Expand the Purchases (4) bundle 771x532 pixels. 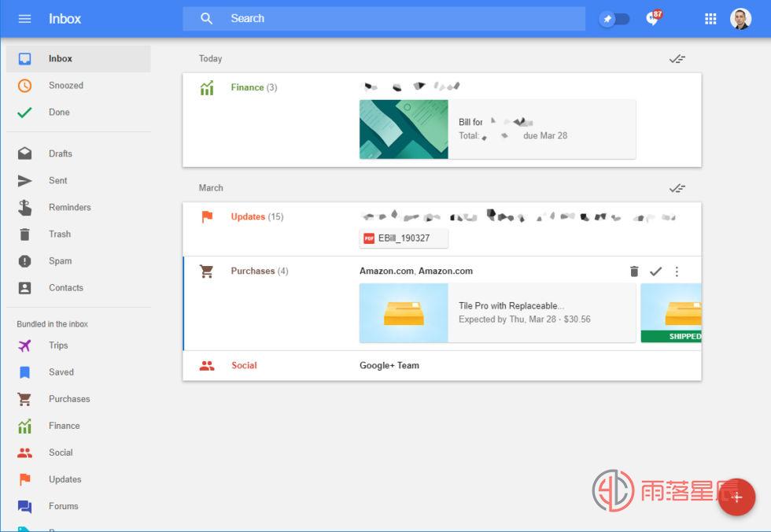click(x=259, y=271)
